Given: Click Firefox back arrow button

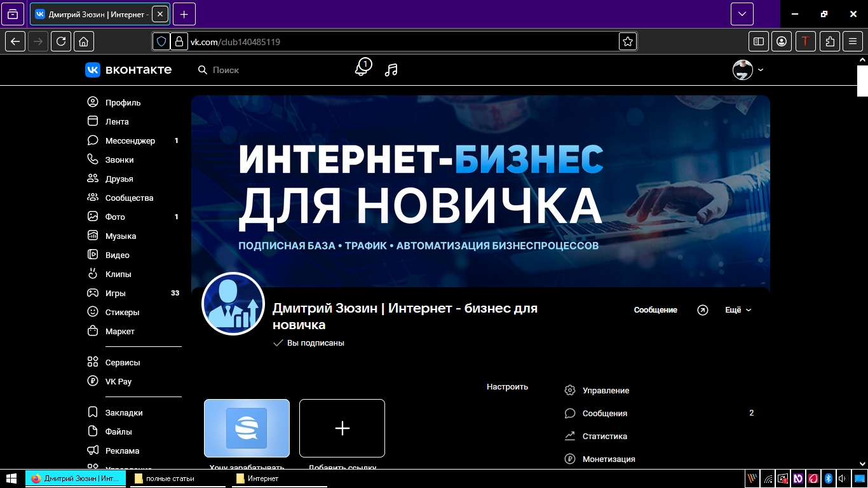Looking at the screenshot, I should (x=15, y=41).
